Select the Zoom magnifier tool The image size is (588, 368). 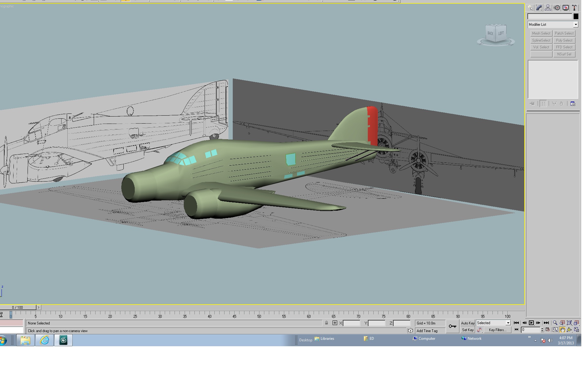pos(555,323)
